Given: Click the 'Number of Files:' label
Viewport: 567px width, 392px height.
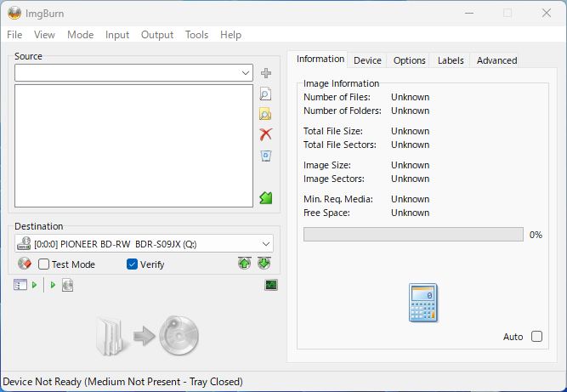Looking at the screenshot, I should [x=337, y=97].
